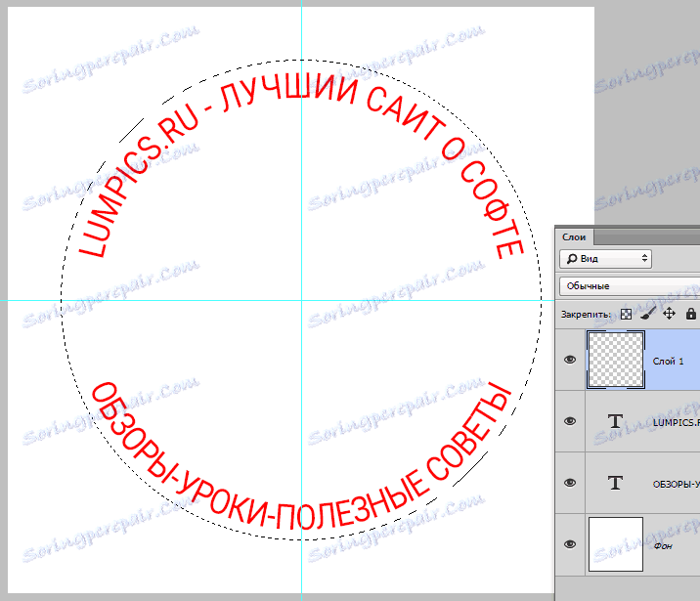Viewport: 700px width, 601px height.
Task: Click the ОБЗОРЫ text layer T icon
Action: [x=615, y=483]
